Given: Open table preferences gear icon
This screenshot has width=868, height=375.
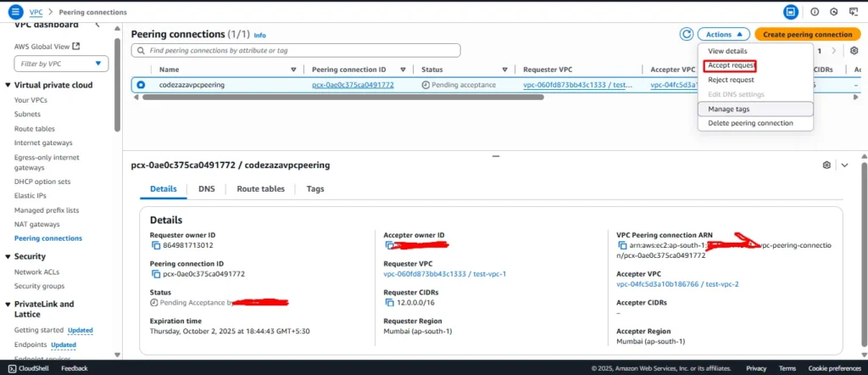Looking at the screenshot, I should (x=854, y=50).
